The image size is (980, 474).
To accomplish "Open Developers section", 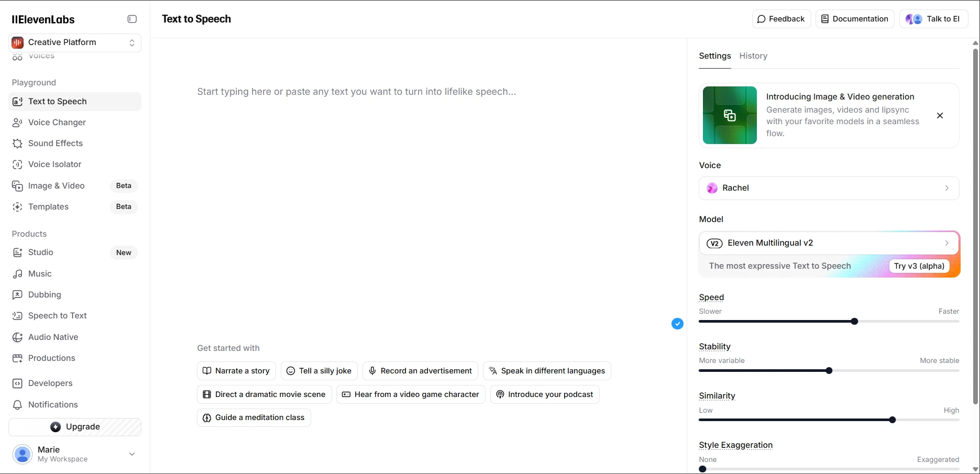I will [75, 383].
